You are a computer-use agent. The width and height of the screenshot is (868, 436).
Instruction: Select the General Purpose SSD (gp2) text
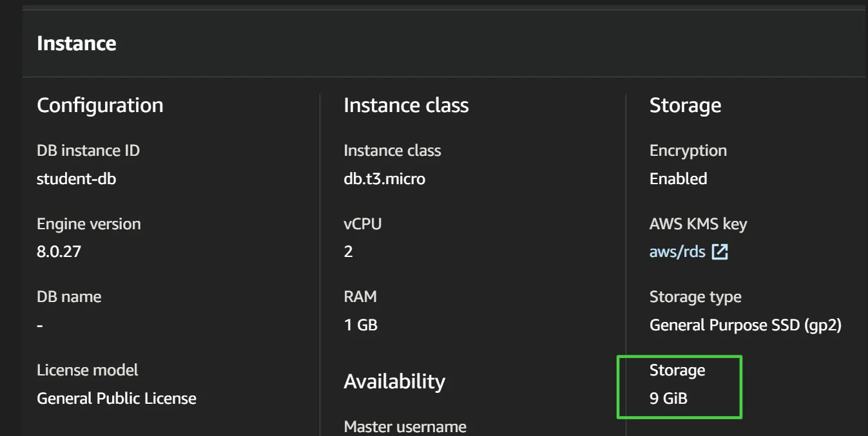point(745,325)
